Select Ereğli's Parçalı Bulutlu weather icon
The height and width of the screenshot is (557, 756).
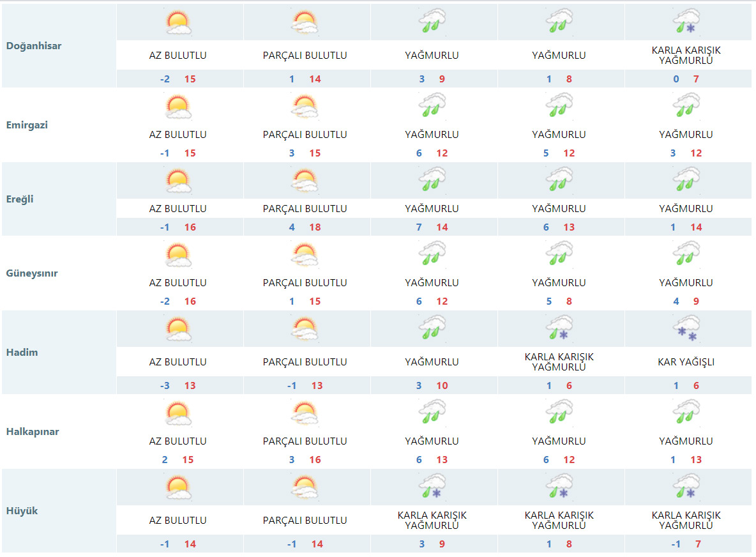click(305, 181)
